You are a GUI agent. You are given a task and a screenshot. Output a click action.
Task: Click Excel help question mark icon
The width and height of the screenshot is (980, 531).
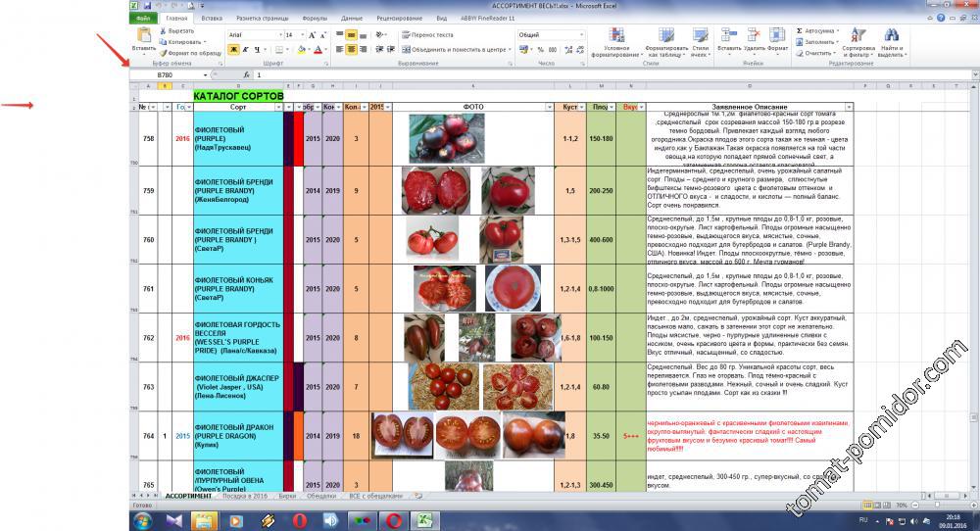(941, 18)
